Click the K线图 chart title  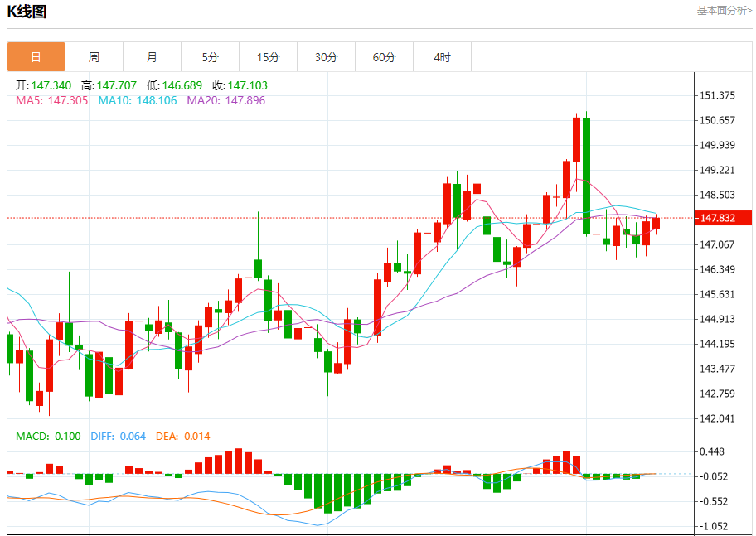(x=27, y=12)
